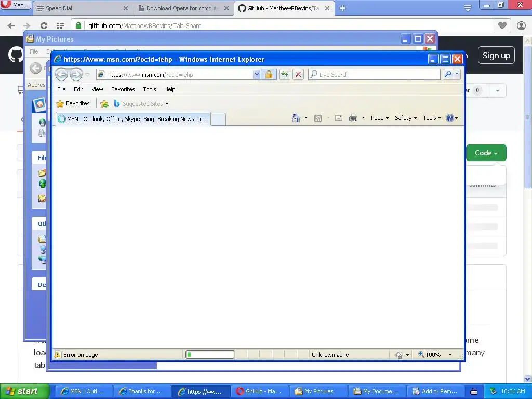This screenshot has height=399, width=532.
Task: Click the Live Search input box
Action: [x=374, y=75]
